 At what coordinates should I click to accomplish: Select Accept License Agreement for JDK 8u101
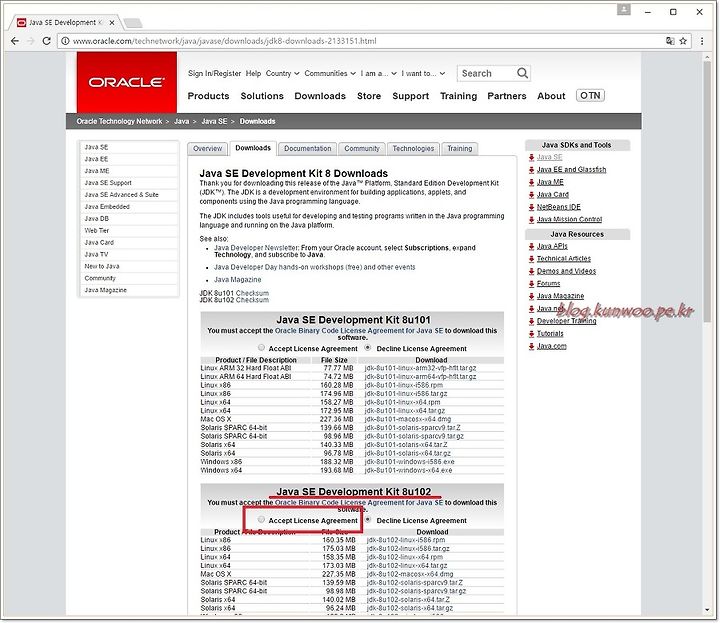click(261, 348)
